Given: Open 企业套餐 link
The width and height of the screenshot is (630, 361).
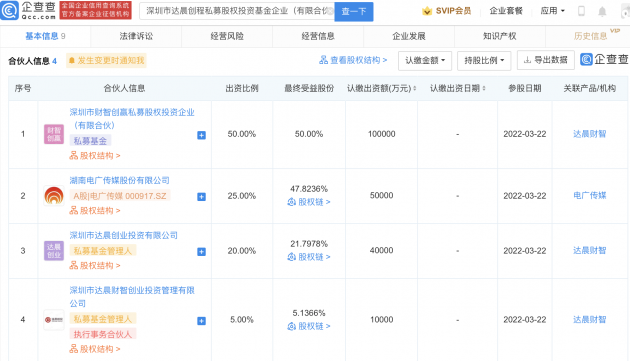Looking at the screenshot, I should pyautogui.click(x=506, y=11).
